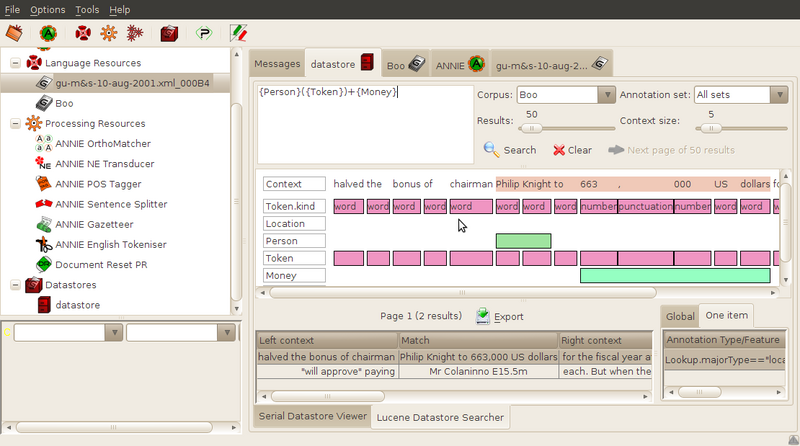Switch to Global statistics tab
This screenshot has width=800, height=446.
point(680,316)
